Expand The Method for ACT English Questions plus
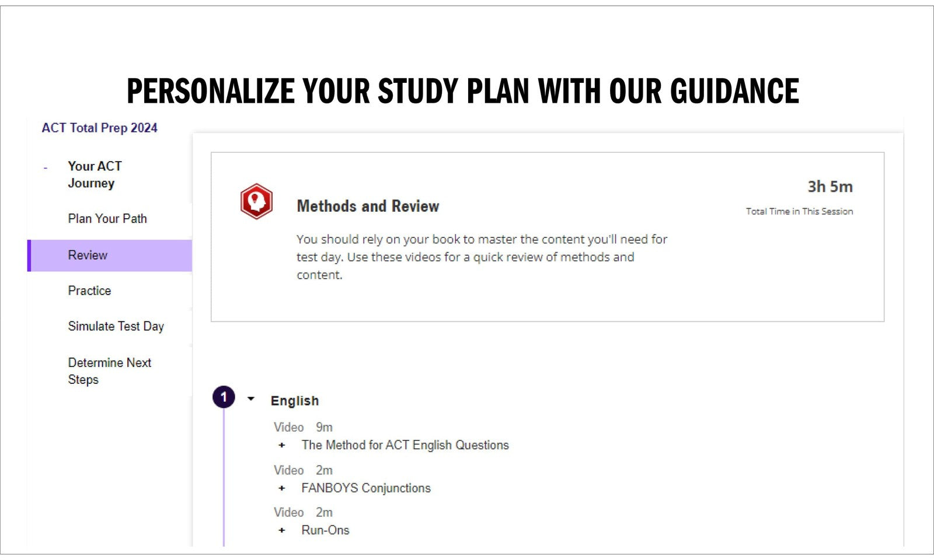The width and height of the screenshot is (934, 560). pos(282,445)
